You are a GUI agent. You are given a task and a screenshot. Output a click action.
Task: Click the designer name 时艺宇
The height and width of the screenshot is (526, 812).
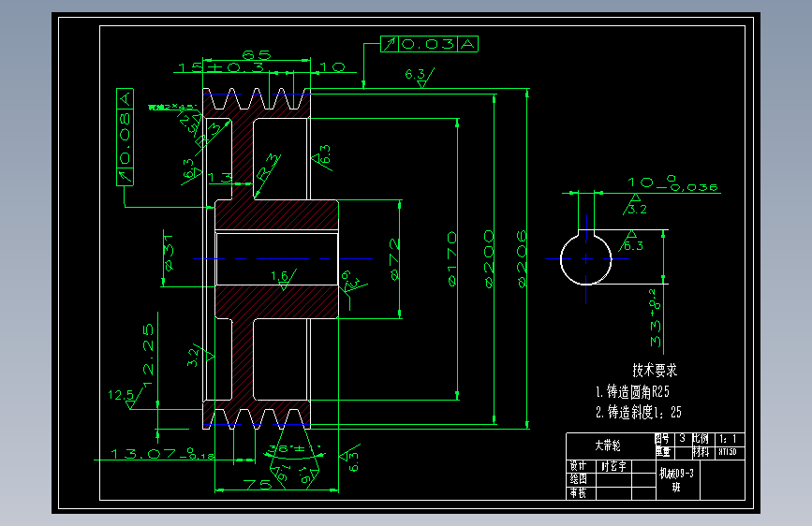pos(613,466)
